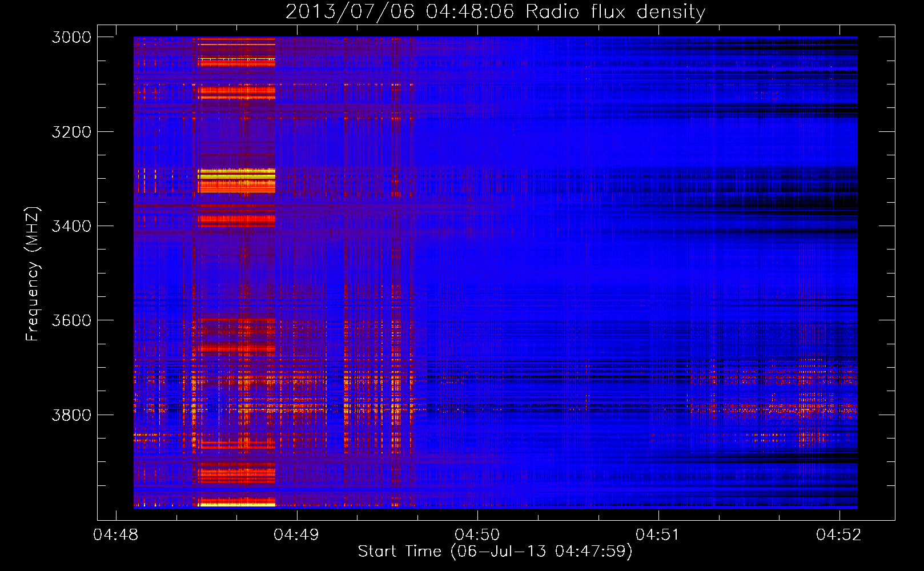This screenshot has width=924, height=571.
Task: Click the bright yellow burst band near 3300 MHz
Action: (x=236, y=174)
